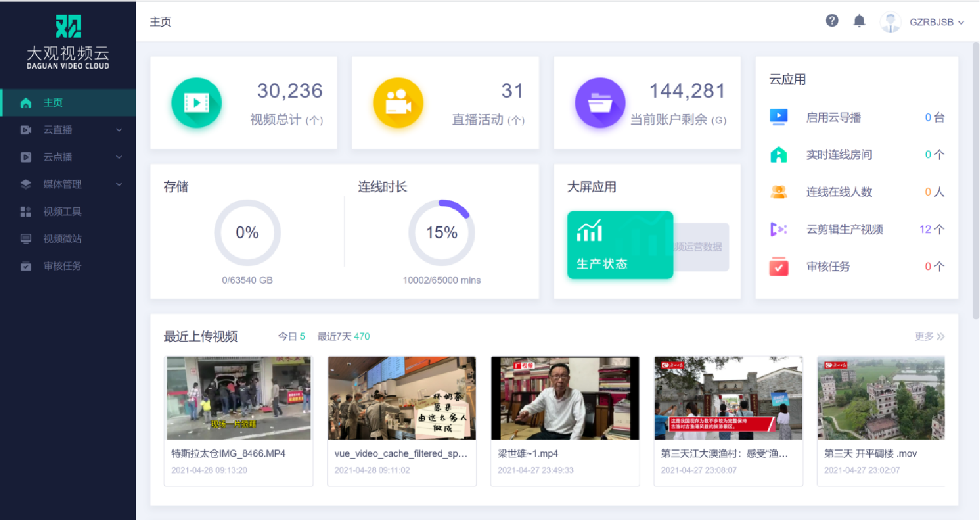Click the 更多 link for recent videos

[929, 336]
